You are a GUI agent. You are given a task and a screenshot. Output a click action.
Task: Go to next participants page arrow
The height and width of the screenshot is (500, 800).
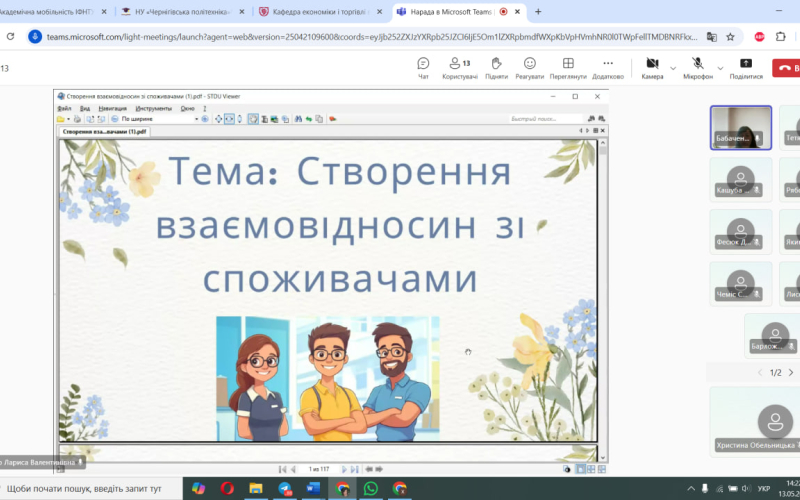tap(791, 372)
